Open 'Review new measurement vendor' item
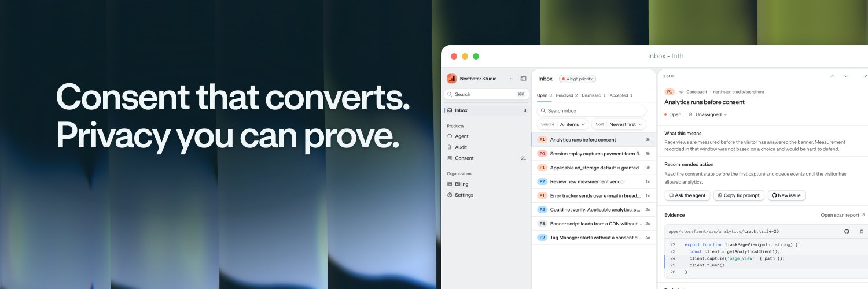 594,181
